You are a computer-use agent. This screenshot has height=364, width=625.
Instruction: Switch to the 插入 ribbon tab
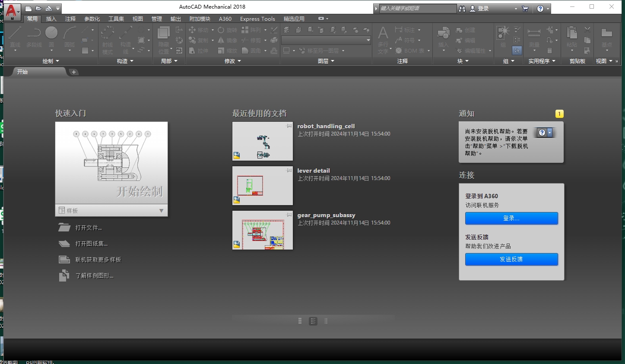click(x=51, y=19)
